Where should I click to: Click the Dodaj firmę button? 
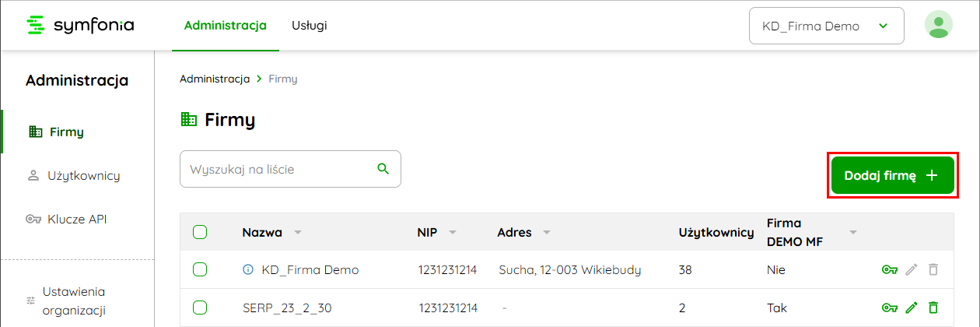point(892,175)
